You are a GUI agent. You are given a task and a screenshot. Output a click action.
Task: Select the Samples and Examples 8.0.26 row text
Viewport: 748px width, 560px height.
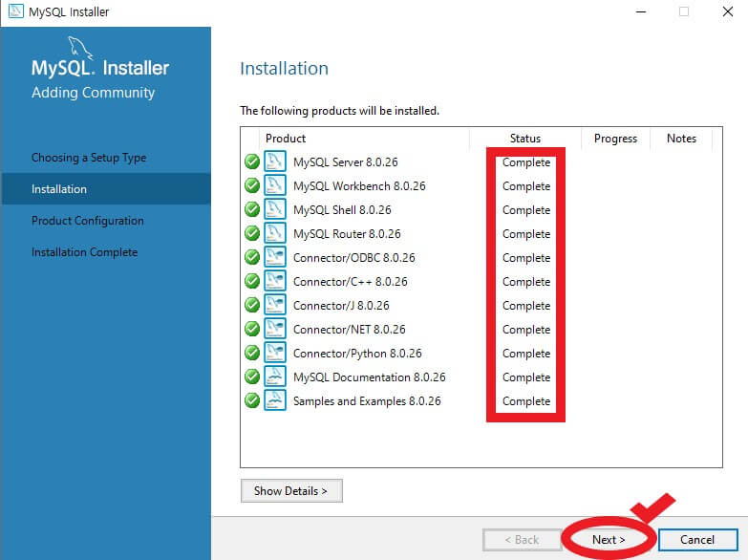[x=367, y=401]
